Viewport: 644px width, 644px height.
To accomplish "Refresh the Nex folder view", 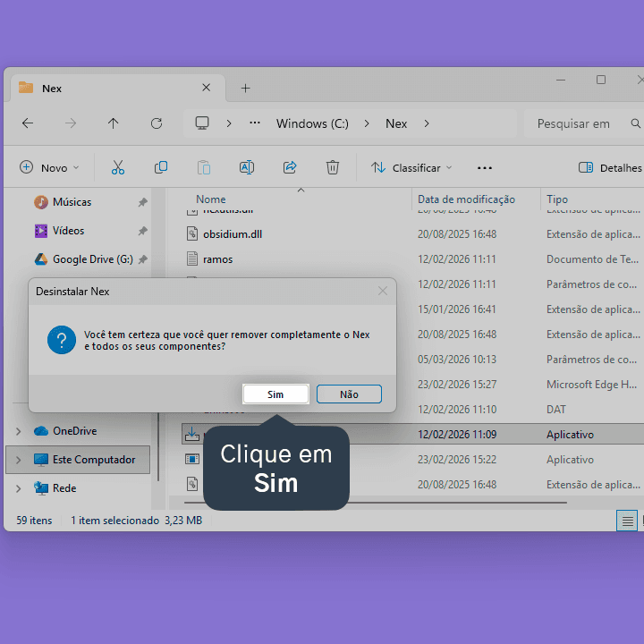I will click(x=157, y=123).
